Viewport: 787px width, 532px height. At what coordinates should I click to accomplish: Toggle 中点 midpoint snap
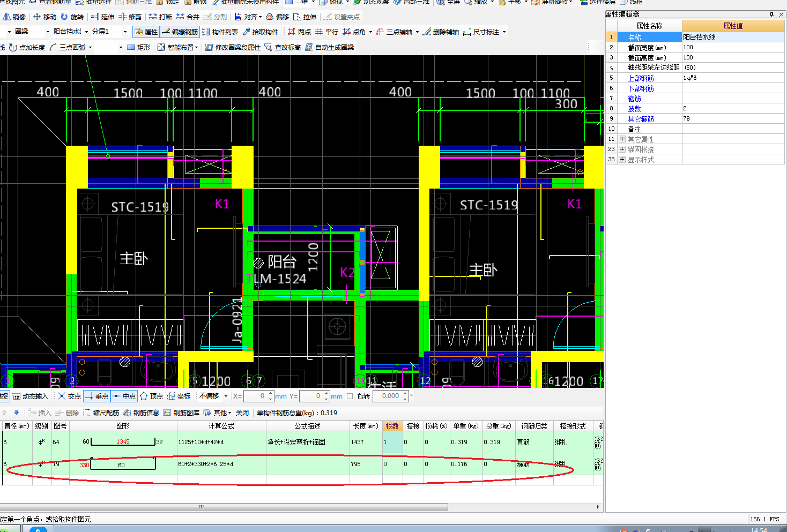(124, 396)
